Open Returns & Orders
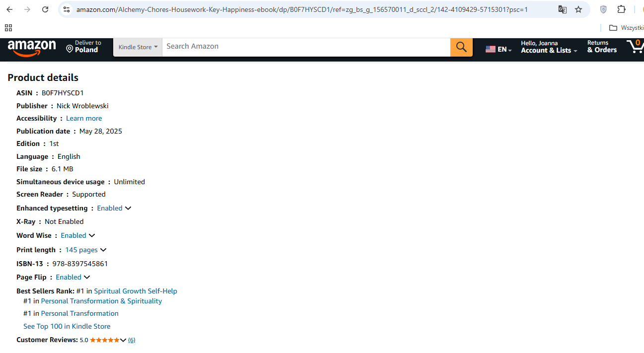 tap(602, 47)
